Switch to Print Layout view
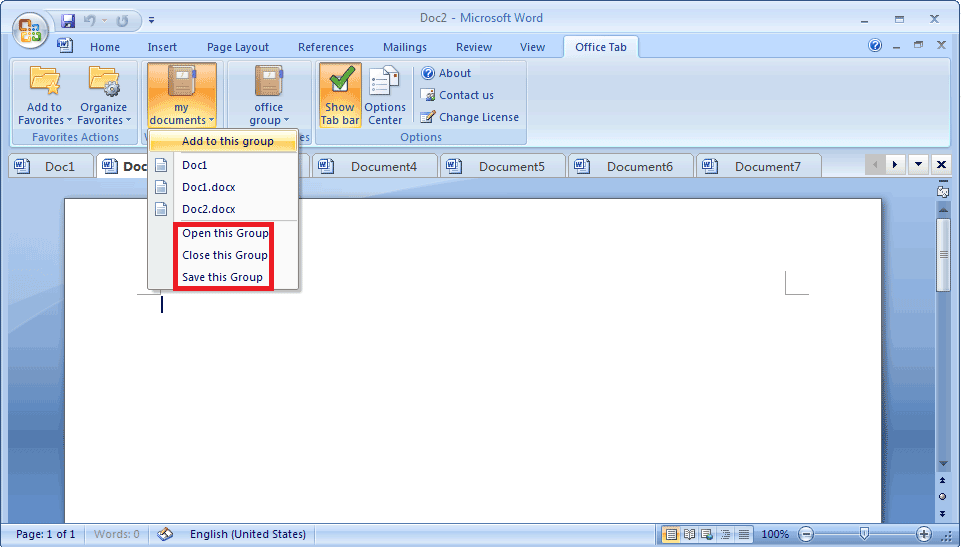The image size is (961, 547). click(671, 534)
